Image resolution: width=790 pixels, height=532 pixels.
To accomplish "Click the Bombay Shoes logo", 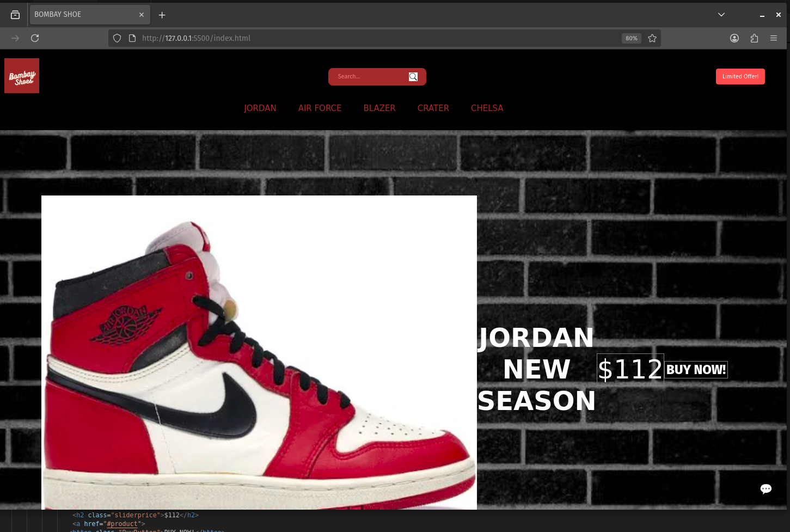I will click(22, 76).
